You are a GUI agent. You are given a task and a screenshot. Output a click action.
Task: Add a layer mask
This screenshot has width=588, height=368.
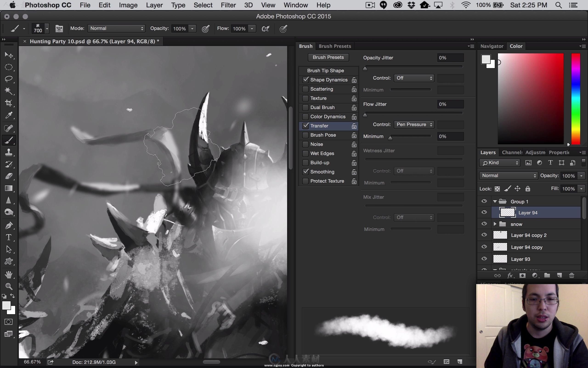pos(522,275)
